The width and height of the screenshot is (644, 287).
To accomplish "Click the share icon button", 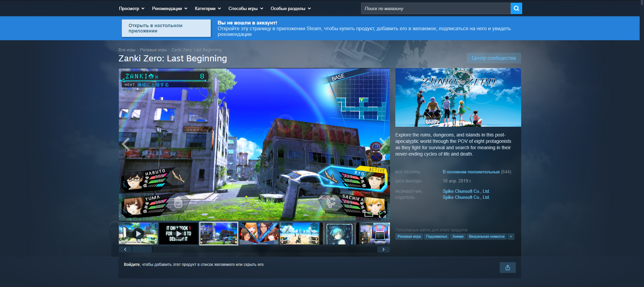I will pos(507,268).
